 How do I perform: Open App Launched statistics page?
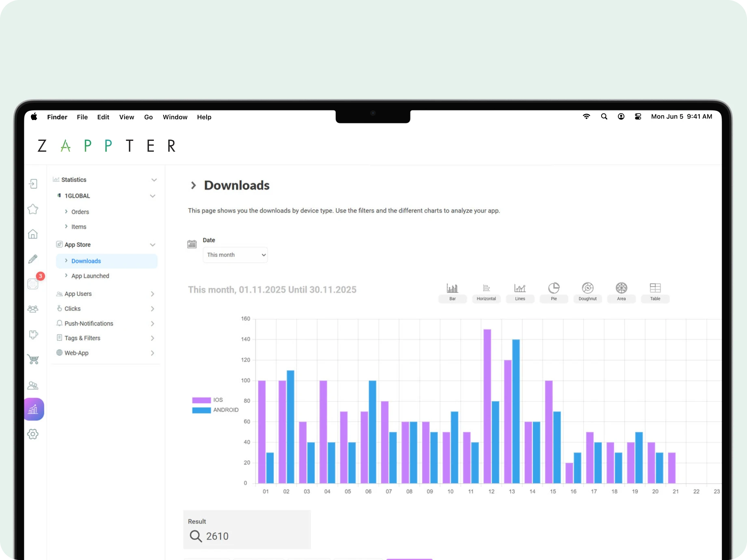90,276
